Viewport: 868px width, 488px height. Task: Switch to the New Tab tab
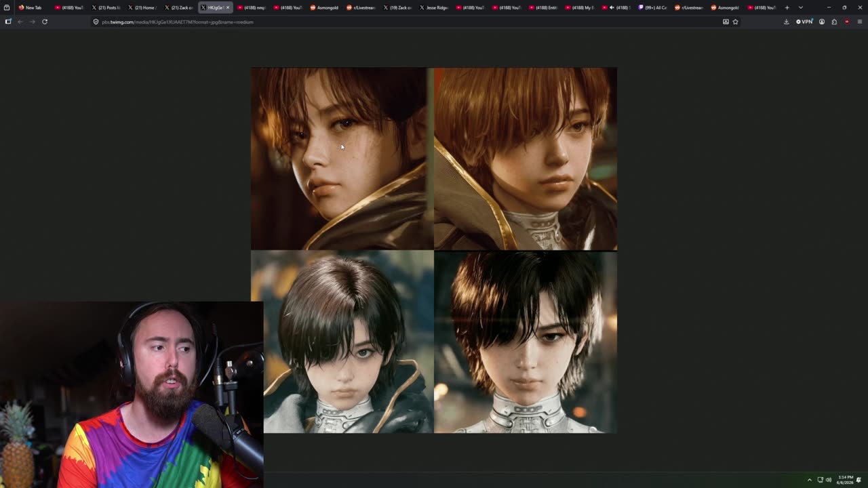[x=32, y=7]
